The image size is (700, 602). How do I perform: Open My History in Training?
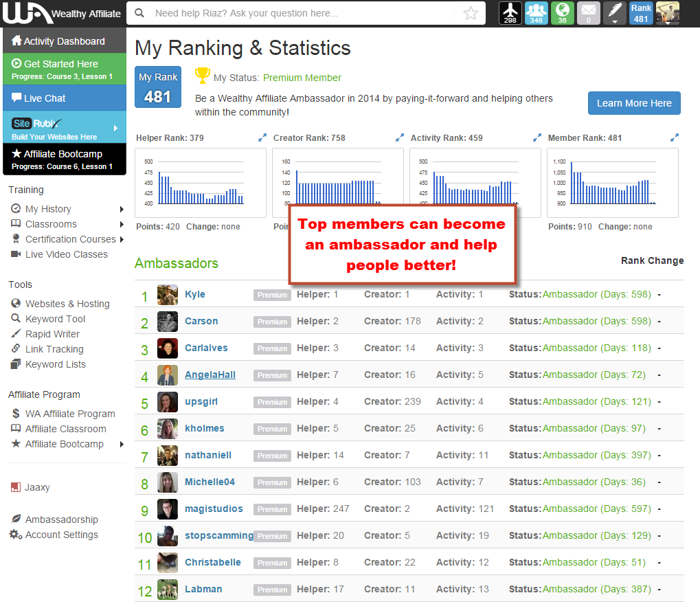(48, 209)
